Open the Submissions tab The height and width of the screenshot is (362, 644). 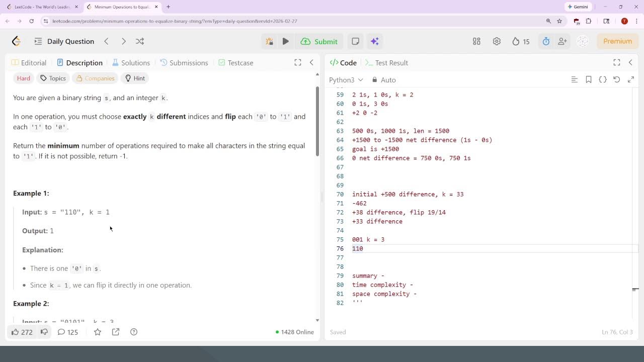[184, 63]
